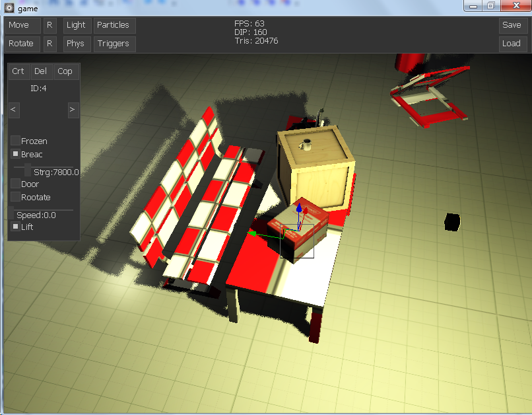
Task: Show the Triggers panel
Action: coord(114,44)
